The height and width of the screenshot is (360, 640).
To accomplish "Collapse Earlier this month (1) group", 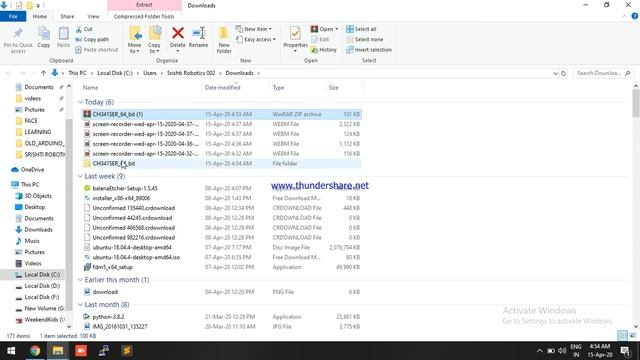I will tap(80, 280).
